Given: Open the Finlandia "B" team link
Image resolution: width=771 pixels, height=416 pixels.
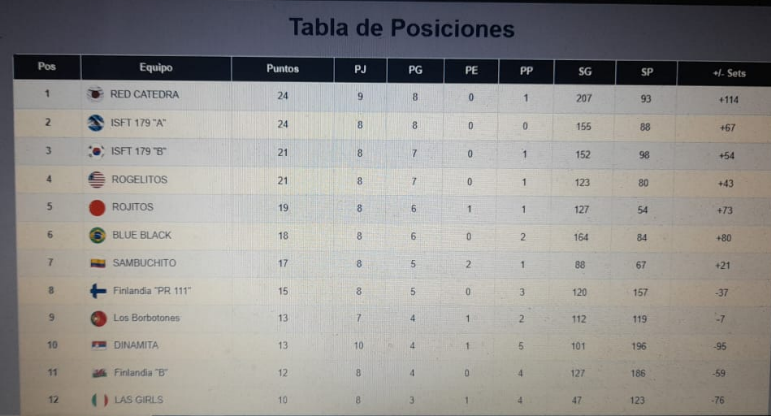Looking at the screenshot, I should (x=143, y=372).
